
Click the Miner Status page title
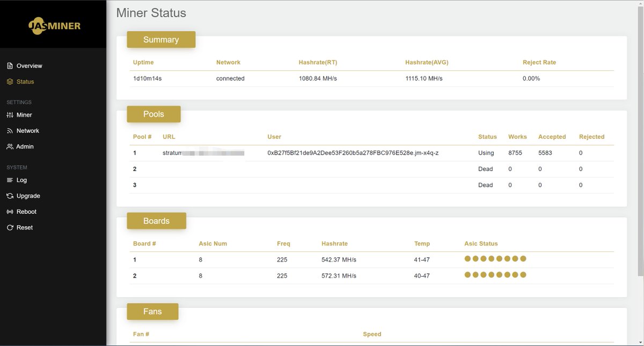(x=151, y=13)
